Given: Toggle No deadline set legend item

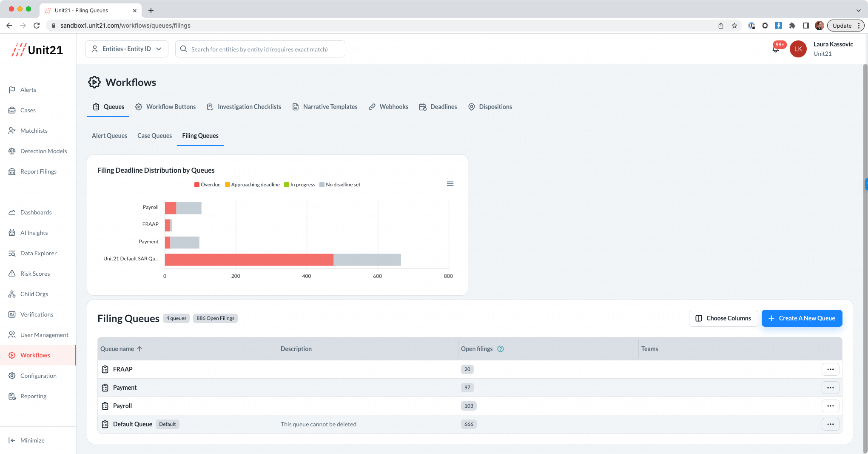Looking at the screenshot, I should click(x=340, y=185).
